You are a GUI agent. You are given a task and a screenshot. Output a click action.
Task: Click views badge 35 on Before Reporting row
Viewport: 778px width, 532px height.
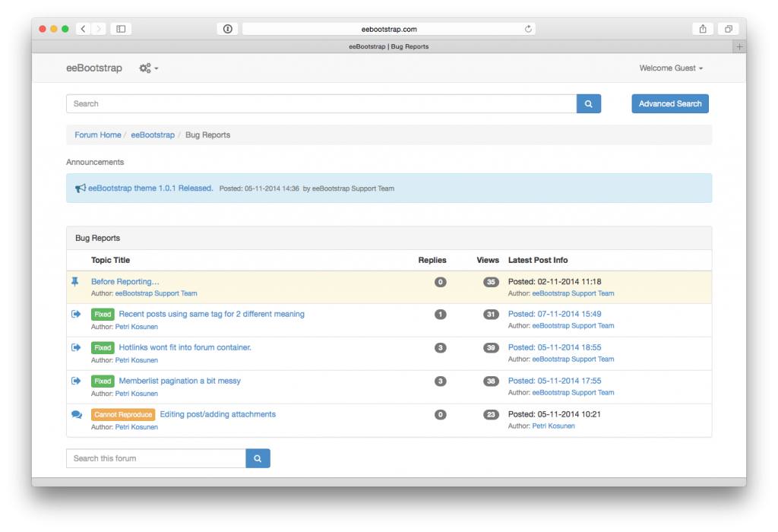(x=491, y=282)
